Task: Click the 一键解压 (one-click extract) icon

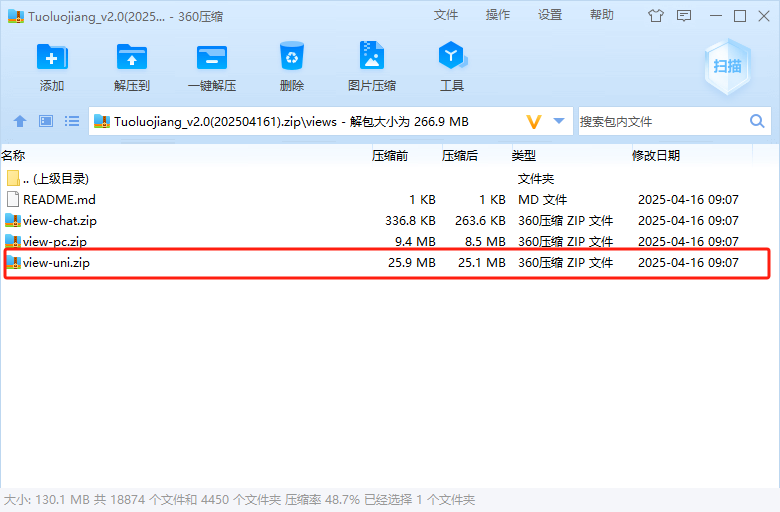Action: [x=212, y=57]
